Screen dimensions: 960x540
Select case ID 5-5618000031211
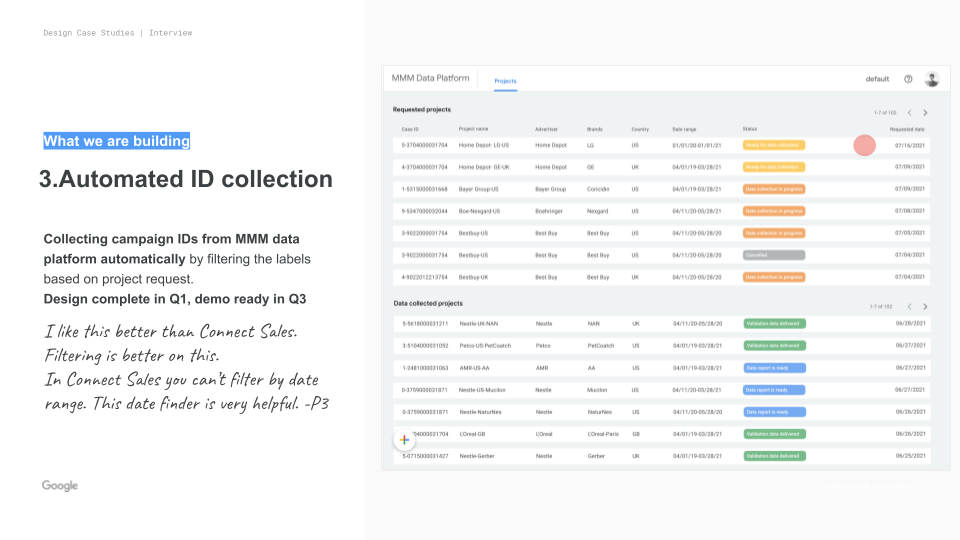pos(425,324)
